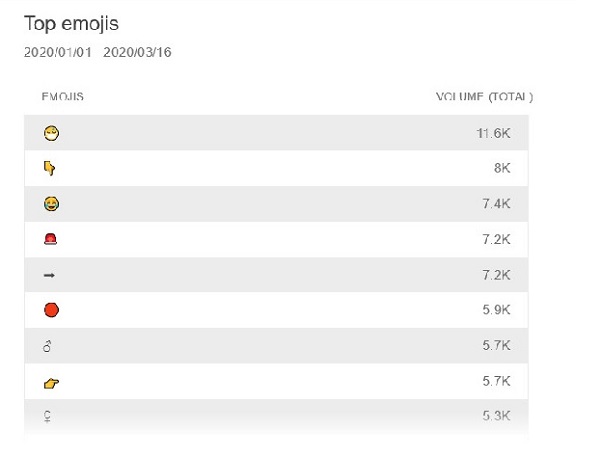Click the Top emojis title
This screenshot has width=600, height=457.
point(72,24)
